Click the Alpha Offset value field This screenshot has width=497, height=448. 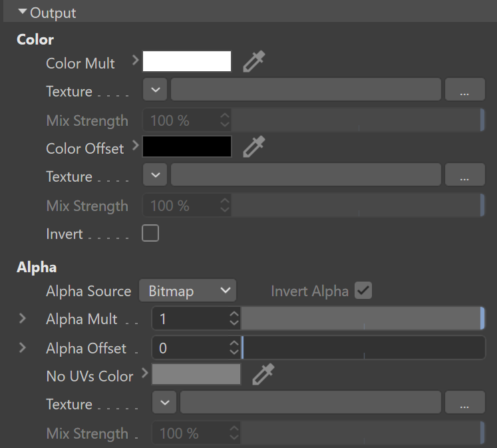[x=196, y=347]
